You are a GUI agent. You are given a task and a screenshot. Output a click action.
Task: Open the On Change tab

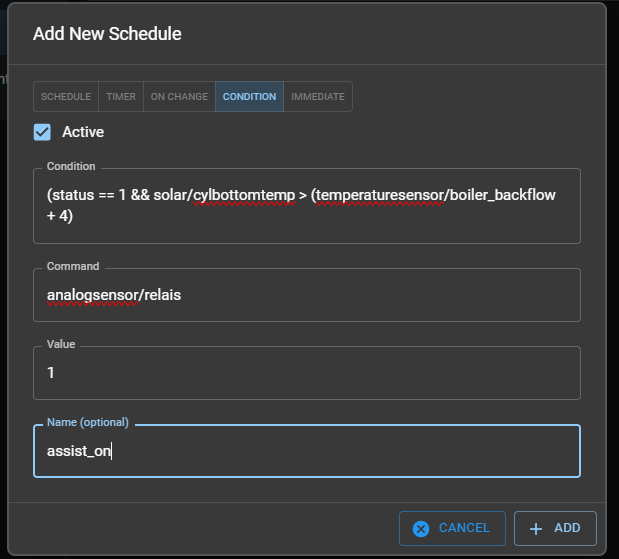click(179, 97)
